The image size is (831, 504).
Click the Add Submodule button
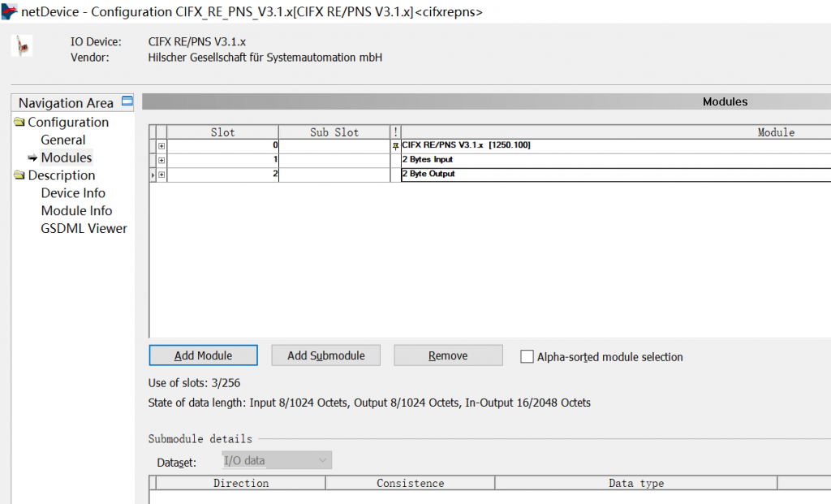coord(325,355)
